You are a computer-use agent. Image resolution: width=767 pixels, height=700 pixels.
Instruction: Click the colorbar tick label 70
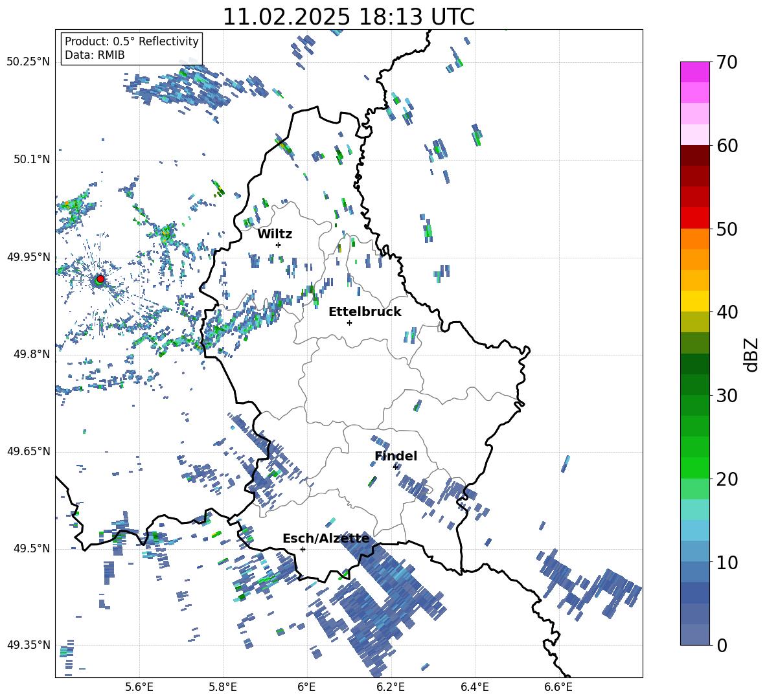[727, 62]
